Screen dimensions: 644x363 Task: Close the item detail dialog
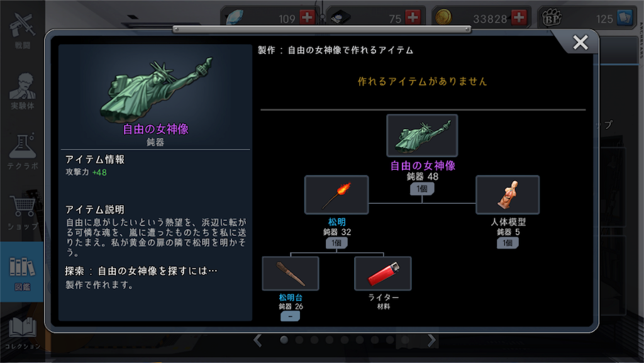pos(580,42)
